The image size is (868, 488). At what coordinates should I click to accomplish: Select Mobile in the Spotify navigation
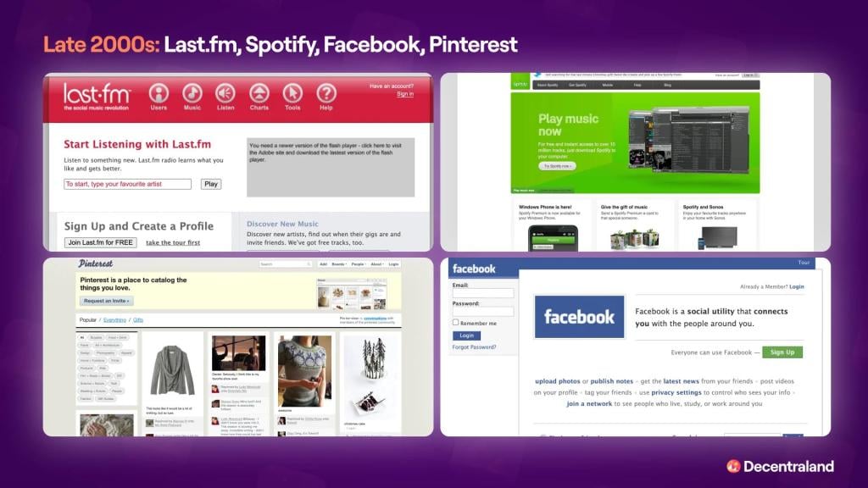tap(607, 85)
